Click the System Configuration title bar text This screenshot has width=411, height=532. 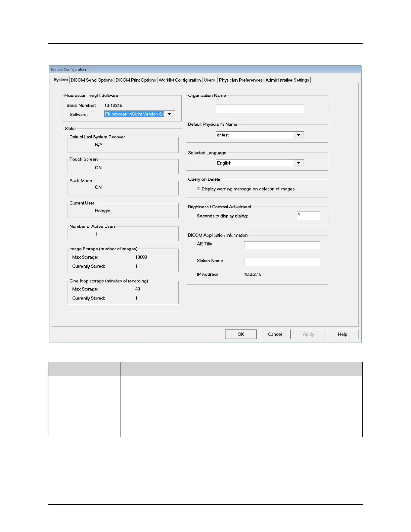[68, 70]
